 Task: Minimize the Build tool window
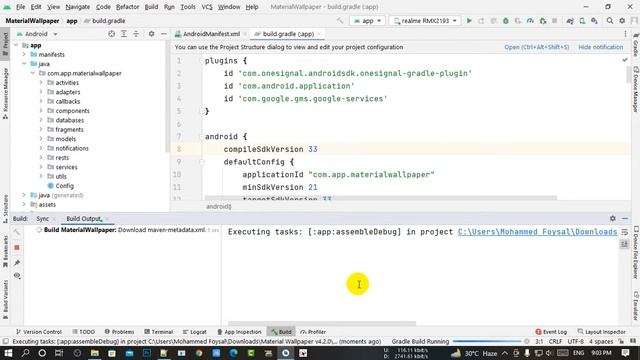tap(625, 218)
